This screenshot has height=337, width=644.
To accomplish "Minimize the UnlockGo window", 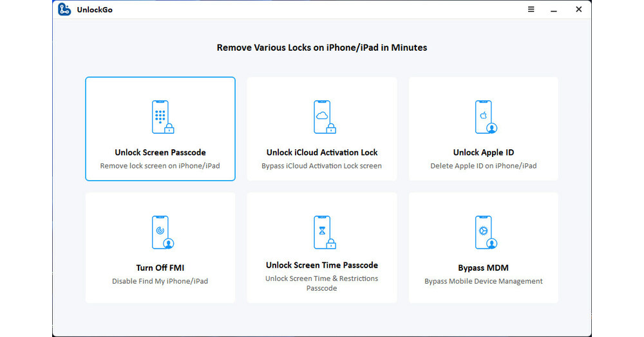I will (x=554, y=10).
